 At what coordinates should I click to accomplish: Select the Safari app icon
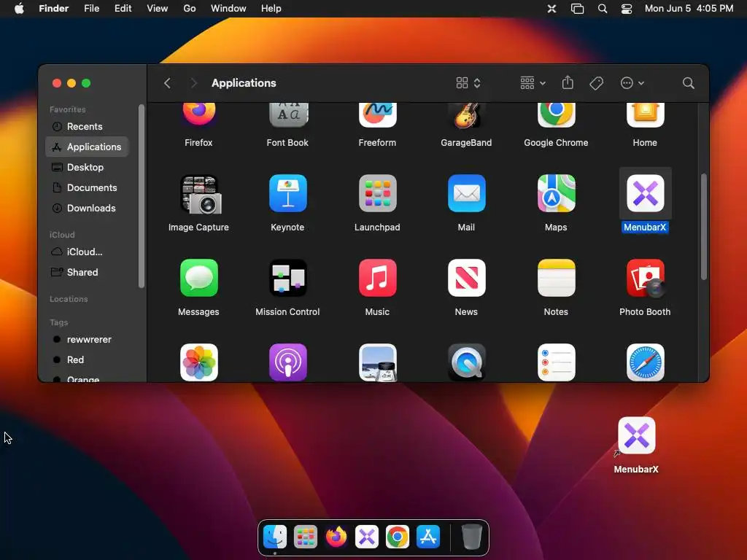pyautogui.click(x=645, y=362)
